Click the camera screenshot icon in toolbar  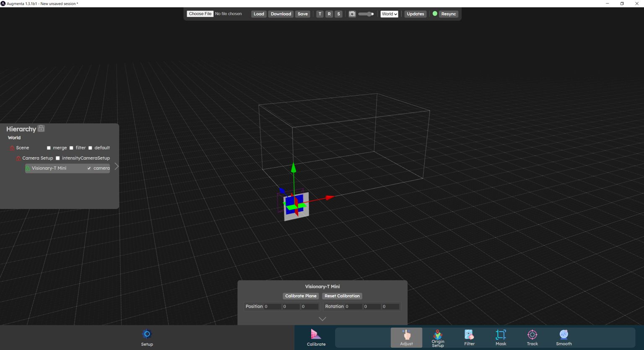[352, 14]
